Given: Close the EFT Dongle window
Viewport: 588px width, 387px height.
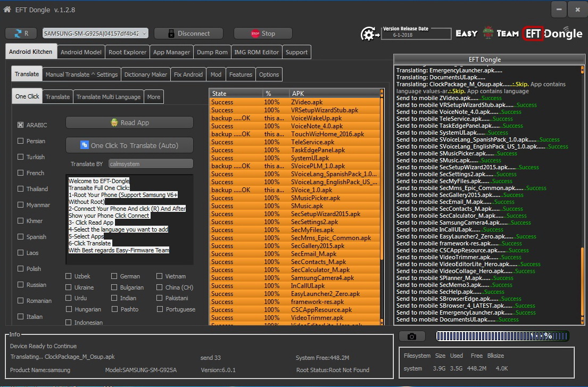Looking at the screenshot, I should (x=577, y=10).
